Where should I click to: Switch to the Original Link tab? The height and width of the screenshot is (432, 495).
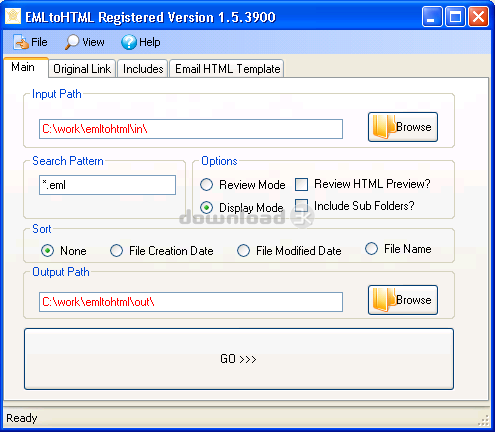82,69
